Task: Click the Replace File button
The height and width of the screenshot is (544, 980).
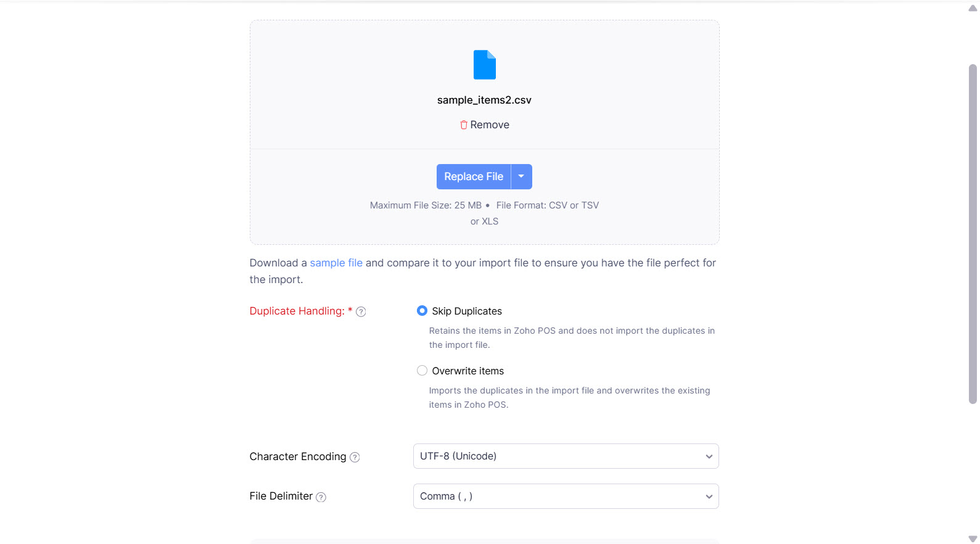Action: 473,176
